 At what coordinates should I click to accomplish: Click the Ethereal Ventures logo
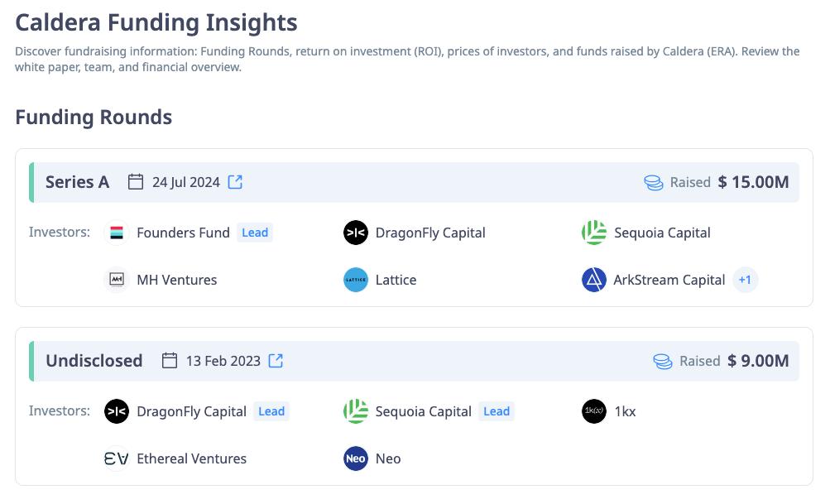click(x=117, y=458)
